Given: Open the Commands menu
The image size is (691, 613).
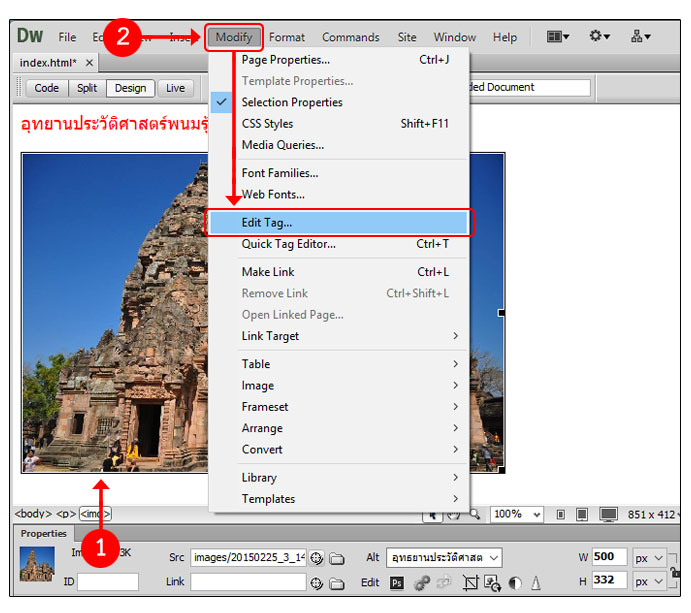Looking at the screenshot, I should (x=350, y=37).
